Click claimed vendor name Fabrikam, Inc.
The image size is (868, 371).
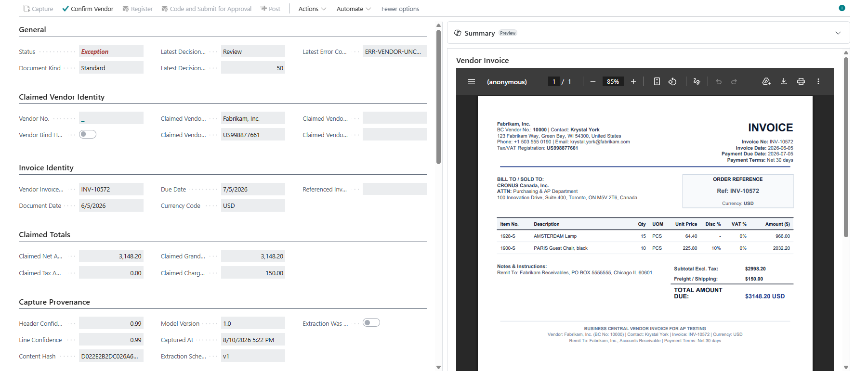pyautogui.click(x=253, y=118)
